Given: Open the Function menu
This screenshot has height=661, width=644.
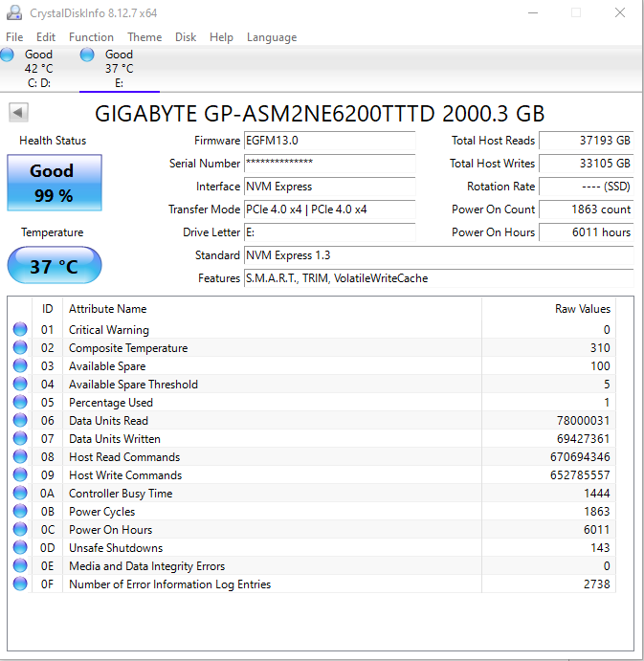Looking at the screenshot, I should [91, 37].
